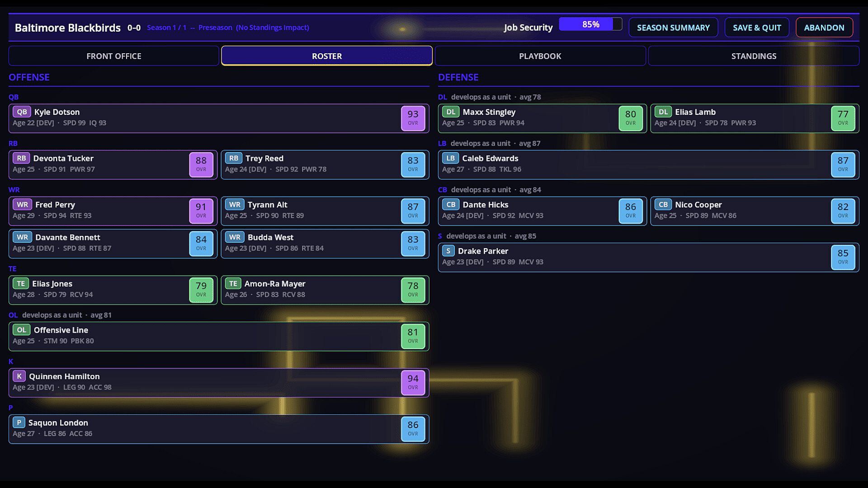Click Caleb Edwards's 87 OVR rating

tap(843, 165)
